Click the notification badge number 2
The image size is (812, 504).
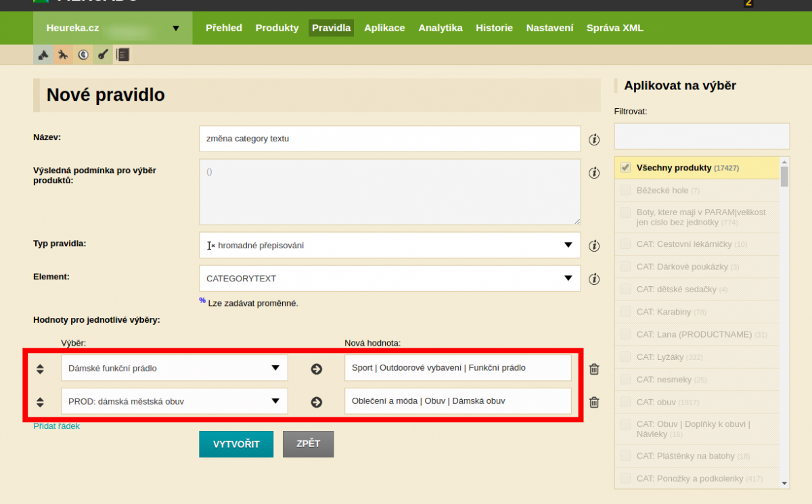tap(748, 3)
